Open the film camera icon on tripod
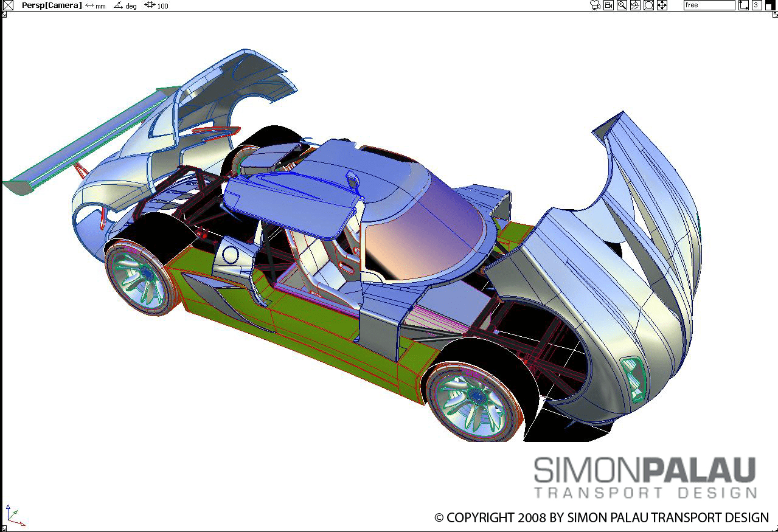Viewport: 778px width, 532px height. (595, 5)
